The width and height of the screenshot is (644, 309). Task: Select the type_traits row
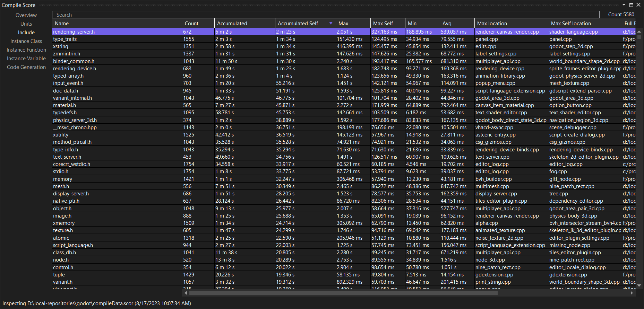(344, 39)
